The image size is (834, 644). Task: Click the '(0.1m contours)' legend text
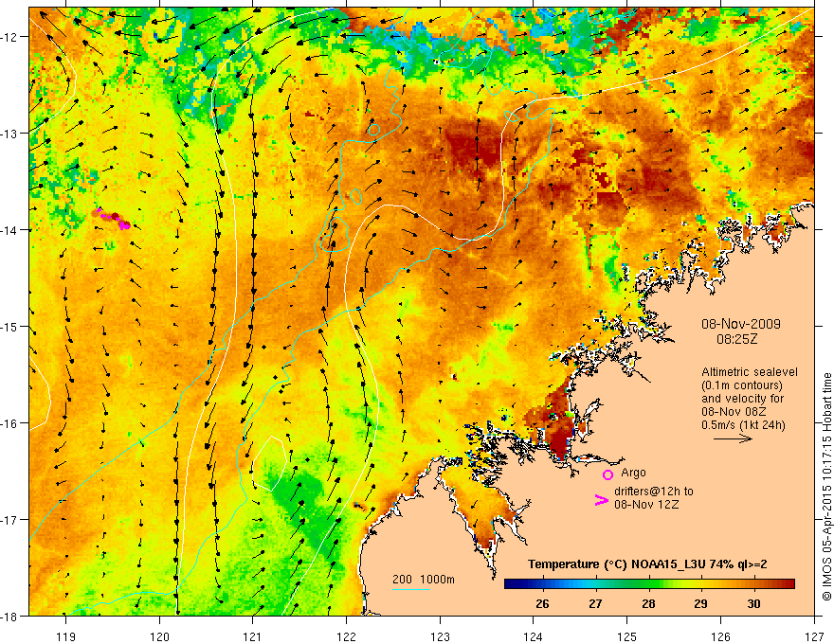pos(742,385)
